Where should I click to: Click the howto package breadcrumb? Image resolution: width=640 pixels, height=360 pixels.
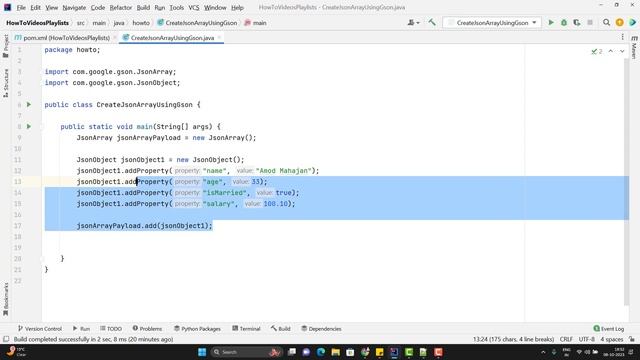(141, 23)
